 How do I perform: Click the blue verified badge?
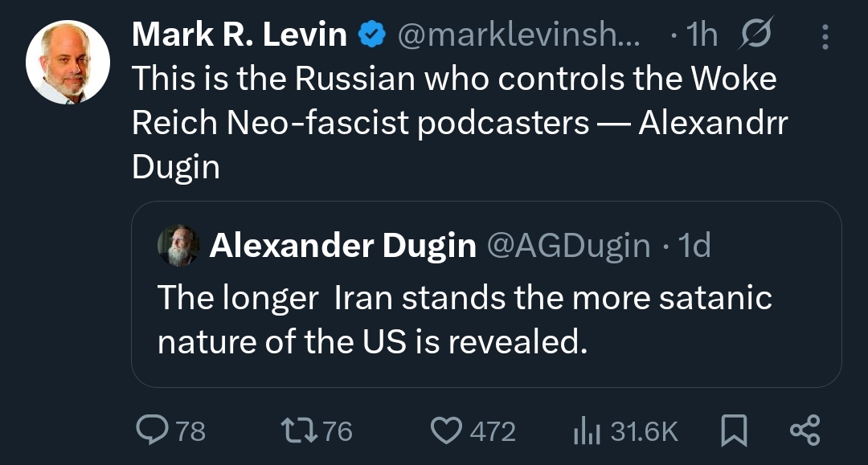pos(371,35)
